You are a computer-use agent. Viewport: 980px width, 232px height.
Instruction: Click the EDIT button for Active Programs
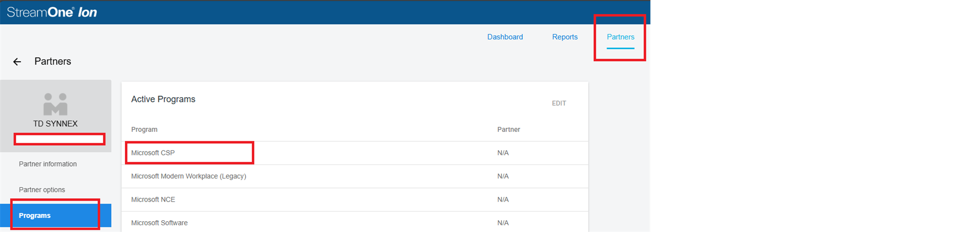[x=559, y=103]
